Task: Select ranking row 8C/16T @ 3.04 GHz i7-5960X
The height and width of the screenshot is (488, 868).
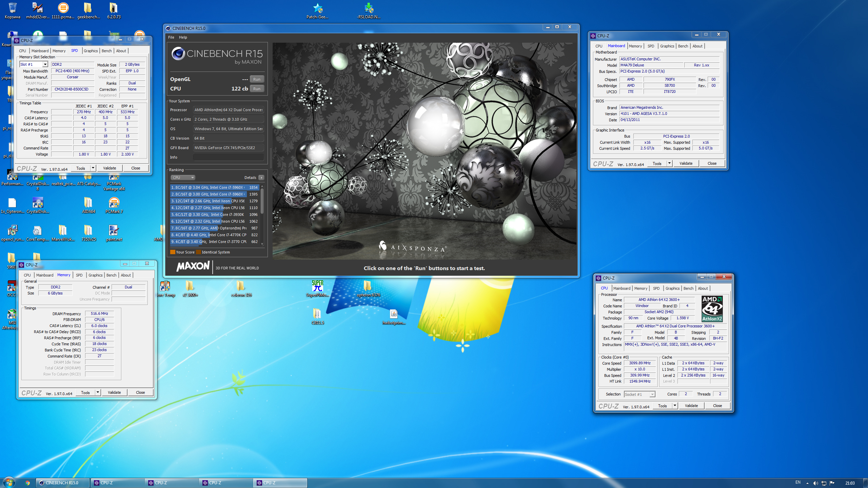Action: 214,187
